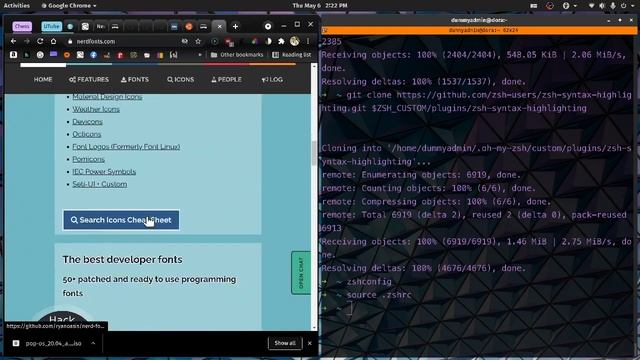Open the Activities overview
640x360 pixels.
click(x=17, y=6)
